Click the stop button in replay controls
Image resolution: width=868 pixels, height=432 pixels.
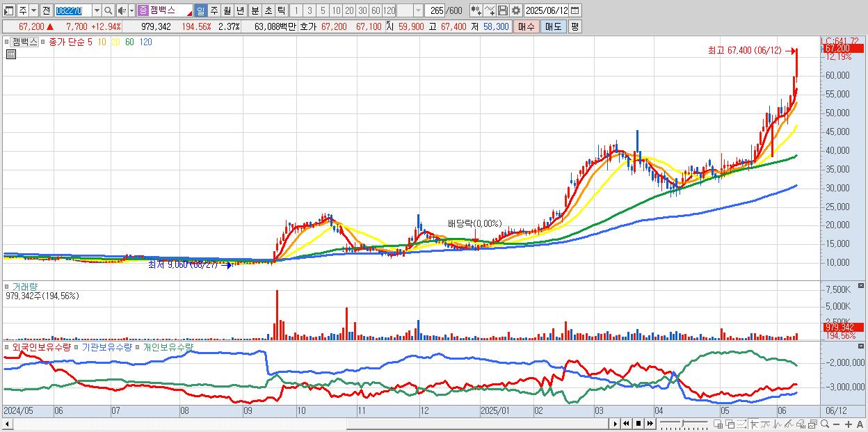tap(638, 424)
